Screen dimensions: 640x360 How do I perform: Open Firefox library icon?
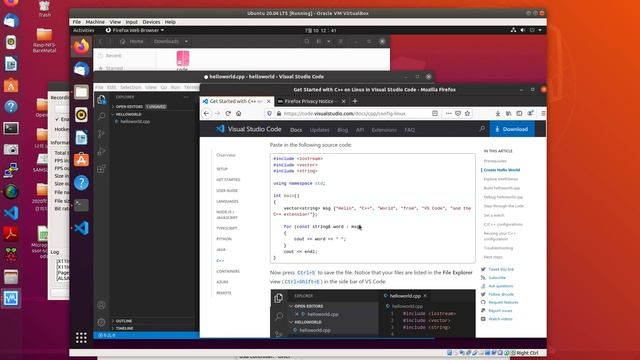point(509,113)
